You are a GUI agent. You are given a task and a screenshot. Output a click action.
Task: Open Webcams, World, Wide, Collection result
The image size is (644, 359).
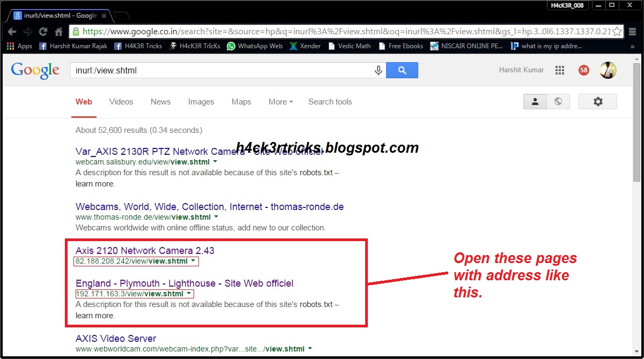pyautogui.click(x=210, y=207)
